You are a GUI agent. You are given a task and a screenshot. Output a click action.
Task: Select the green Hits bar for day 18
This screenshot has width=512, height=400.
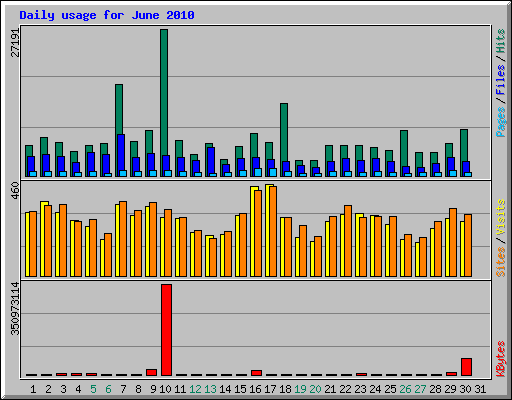[284, 132]
